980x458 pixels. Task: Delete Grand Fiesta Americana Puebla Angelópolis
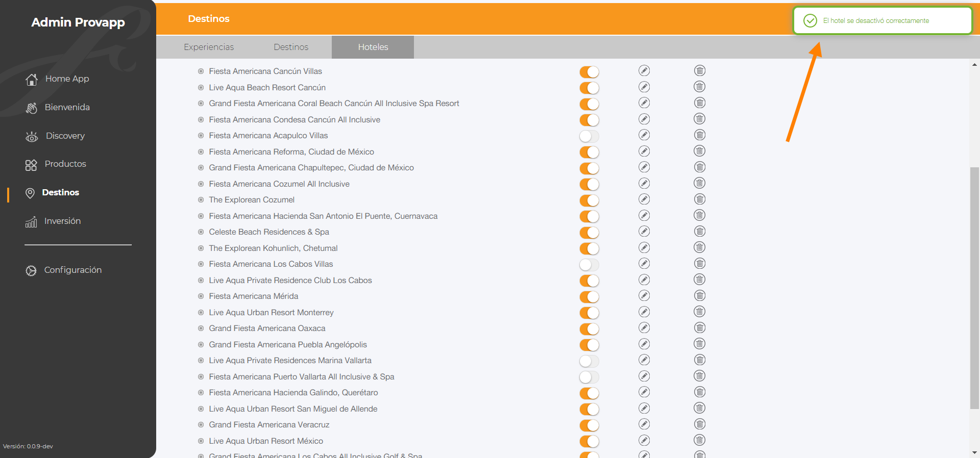(x=700, y=344)
